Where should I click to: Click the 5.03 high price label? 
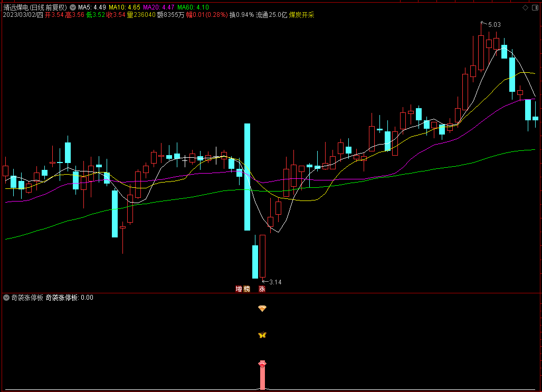[494, 25]
